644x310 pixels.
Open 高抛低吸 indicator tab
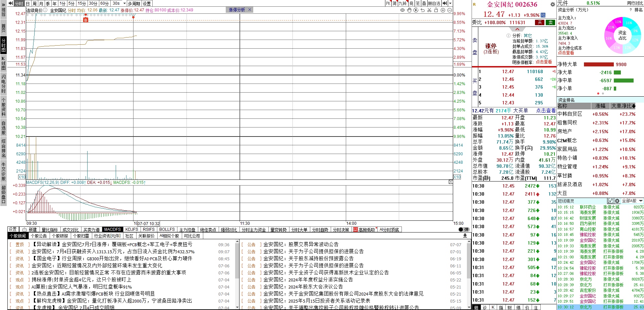pyautogui.click(x=364, y=229)
